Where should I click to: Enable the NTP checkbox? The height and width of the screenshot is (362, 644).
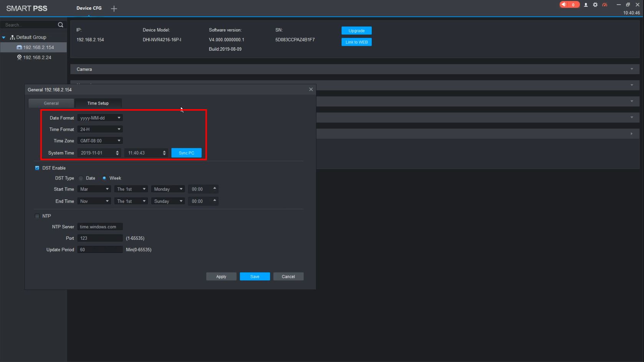pos(37,216)
